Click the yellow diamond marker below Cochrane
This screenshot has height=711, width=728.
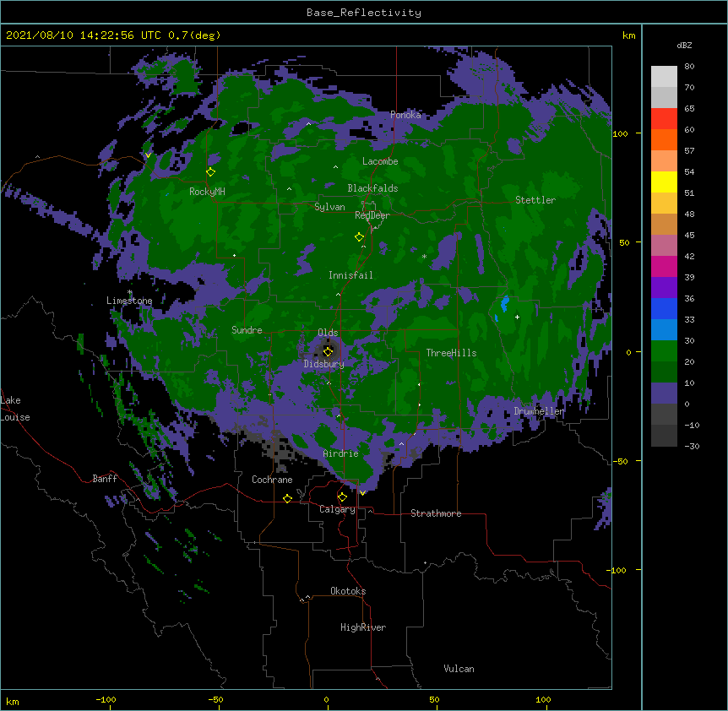tap(287, 498)
